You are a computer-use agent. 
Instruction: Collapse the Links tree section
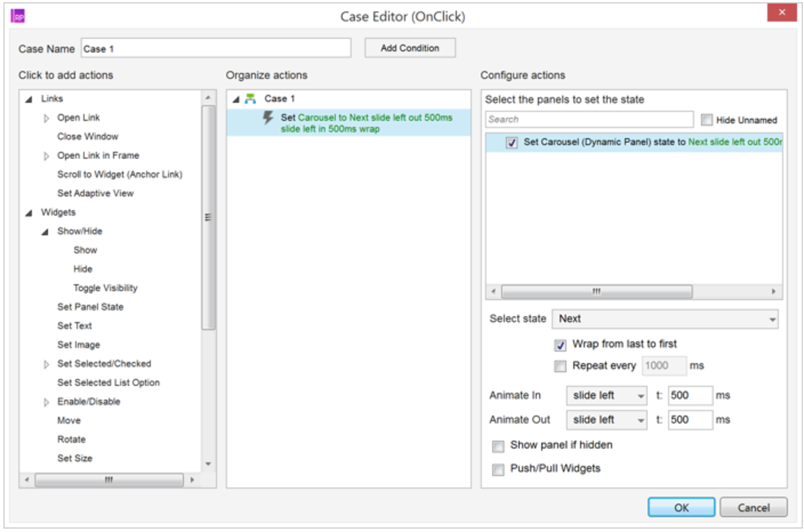(29, 99)
